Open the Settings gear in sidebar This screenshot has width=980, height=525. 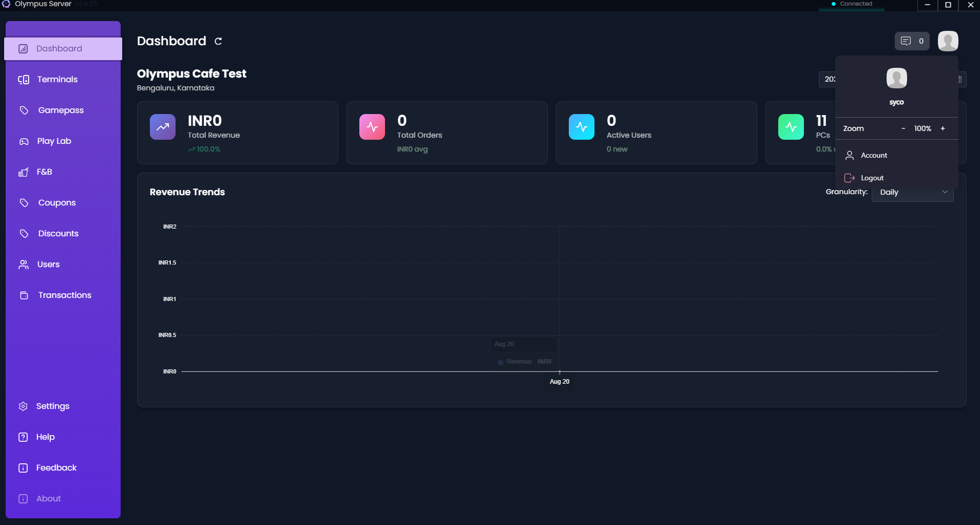[x=24, y=406]
